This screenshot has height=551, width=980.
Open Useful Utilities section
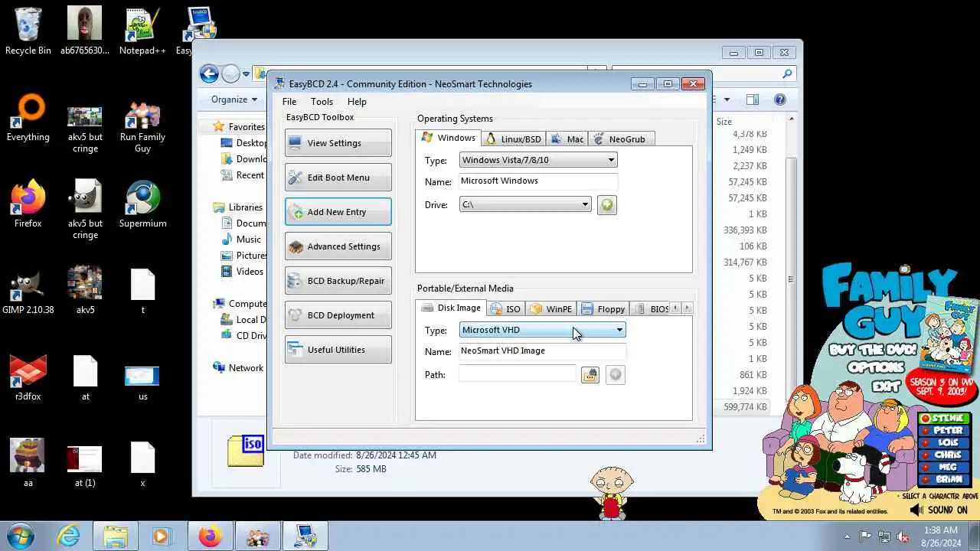coord(338,350)
